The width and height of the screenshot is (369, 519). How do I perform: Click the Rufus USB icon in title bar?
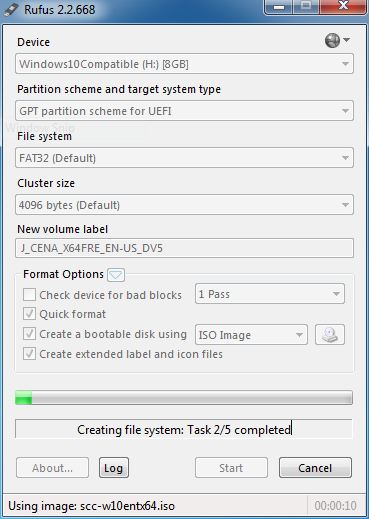11,9
